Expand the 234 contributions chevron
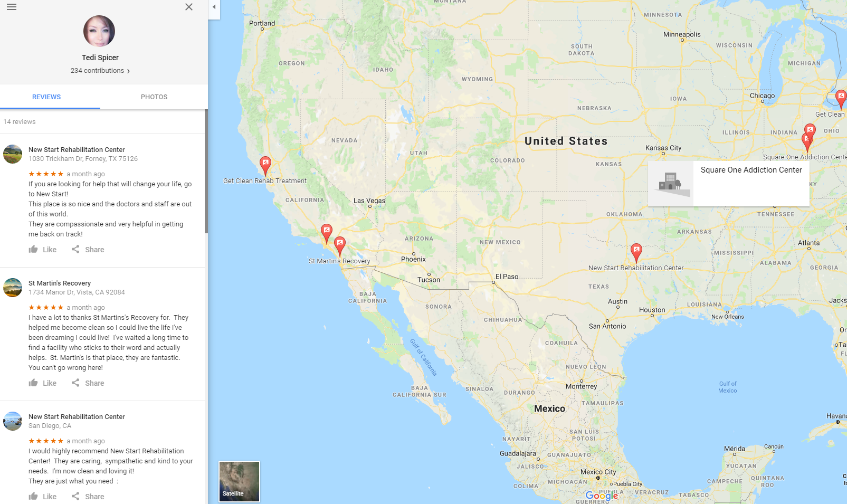The width and height of the screenshot is (847, 504). pyautogui.click(x=128, y=71)
